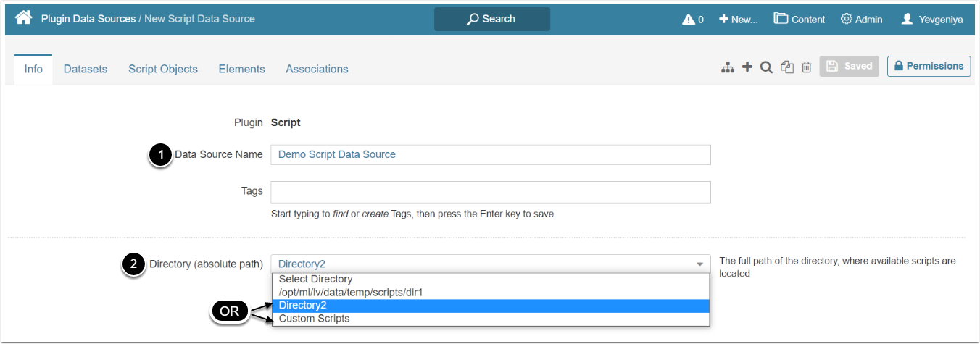Open the Admin gear menu
980x344 pixels.
[861, 20]
